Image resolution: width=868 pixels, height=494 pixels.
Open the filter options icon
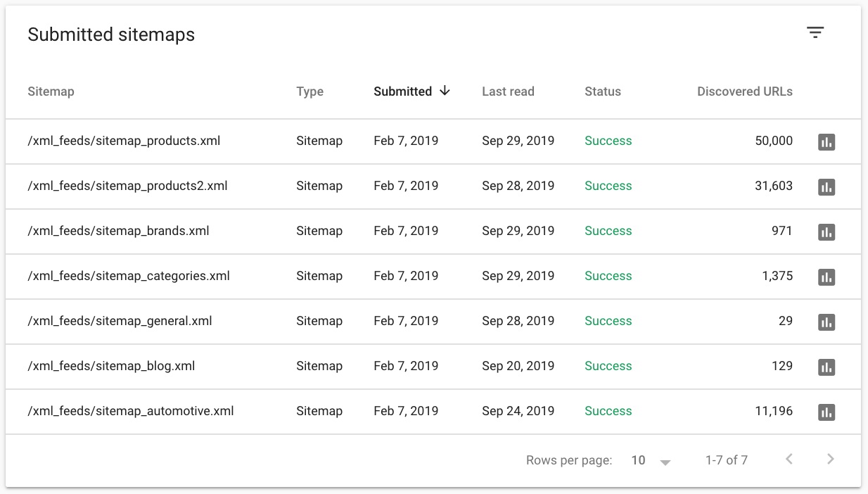click(815, 32)
